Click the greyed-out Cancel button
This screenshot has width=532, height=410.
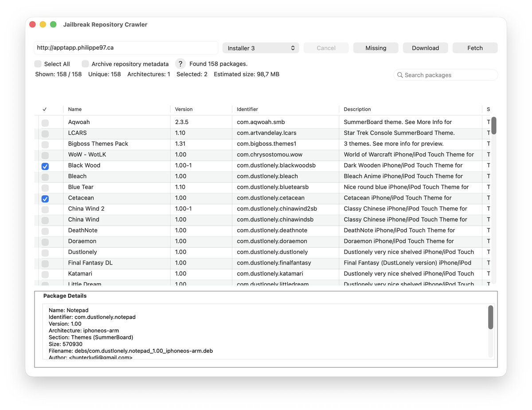click(326, 48)
